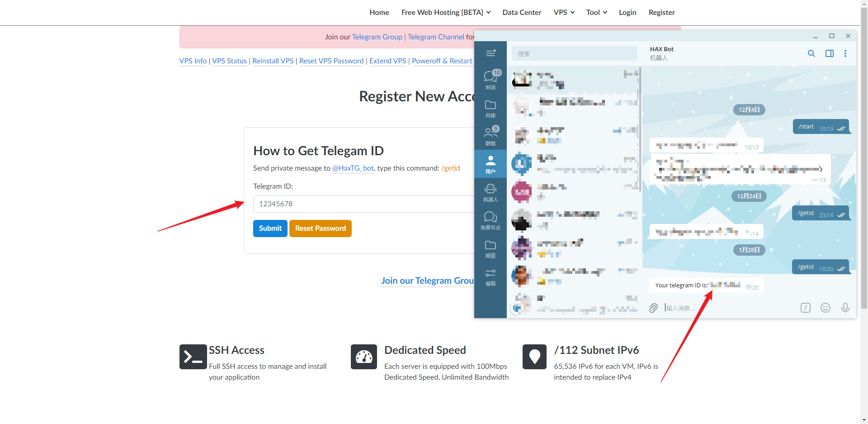Click the How to Get Telegam ID heading
This screenshot has width=868, height=424.
pyautogui.click(x=318, y=151)
